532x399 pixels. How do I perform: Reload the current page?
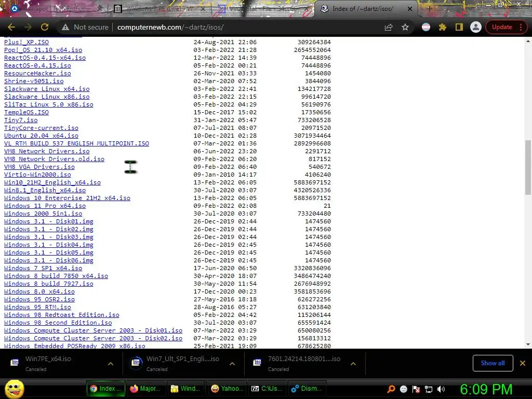(45, 27)
